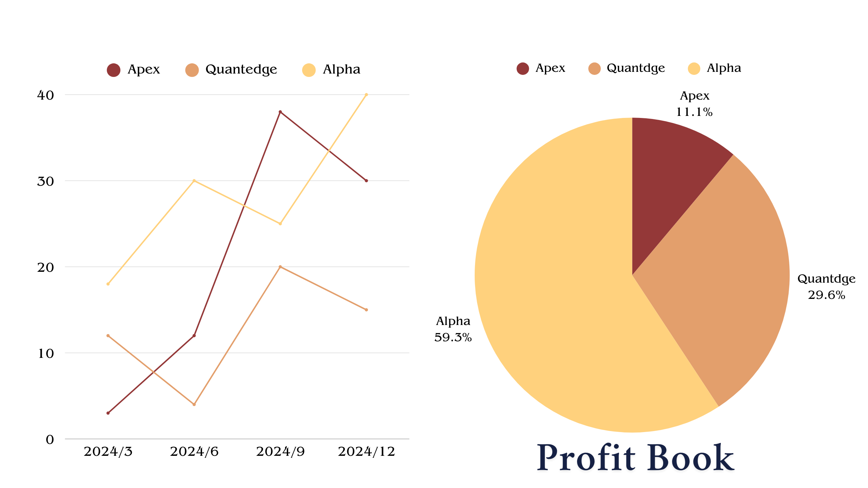Click the Apex data point at 2024/9
Screen dimensions: 868x488
point(280,112)
